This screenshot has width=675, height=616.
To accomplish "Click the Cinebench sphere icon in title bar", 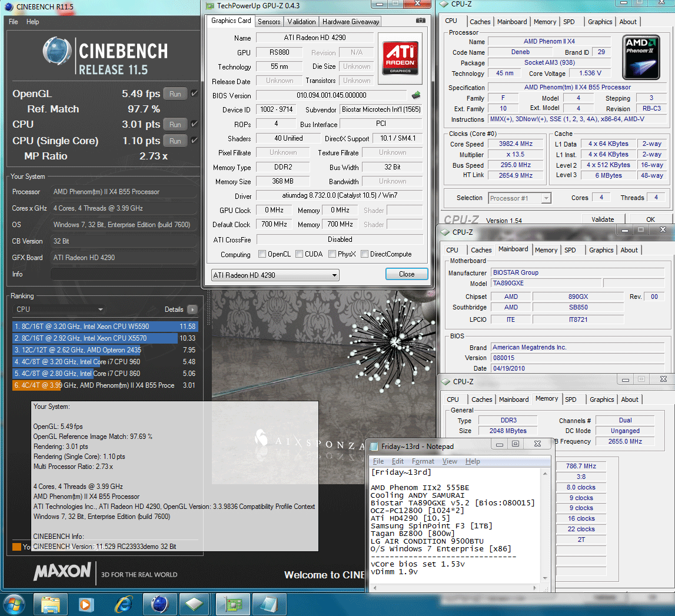I will pos(9,7).
